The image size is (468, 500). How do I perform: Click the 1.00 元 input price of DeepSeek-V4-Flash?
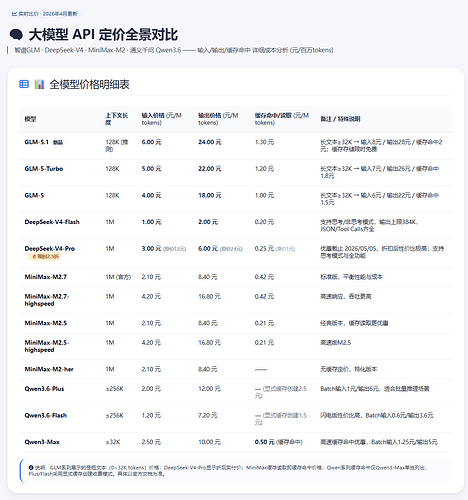(x=151, y=222)
